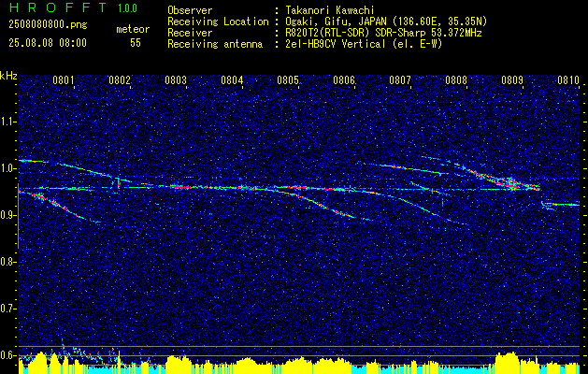Screen dimensions: 588x374
Task: Click the 0805 time marker
Action: click(288, 80)
